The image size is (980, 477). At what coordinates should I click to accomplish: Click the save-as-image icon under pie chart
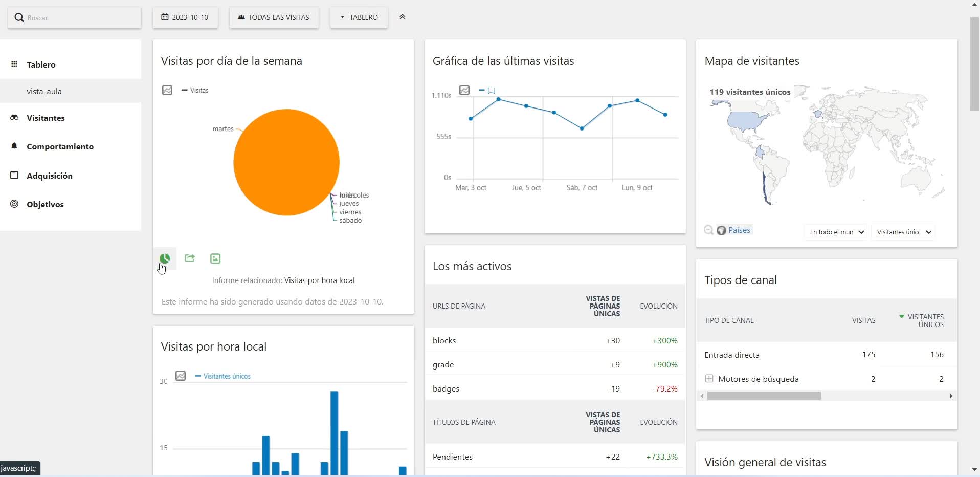(215, 258)
